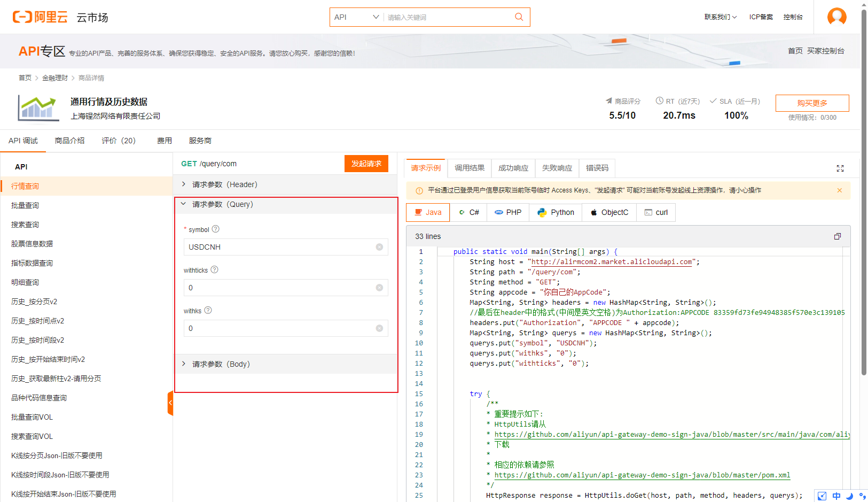Click the symbol help question icon
Image resolution: width=868 pixels, height=502 pixels.
click(216, 229)
